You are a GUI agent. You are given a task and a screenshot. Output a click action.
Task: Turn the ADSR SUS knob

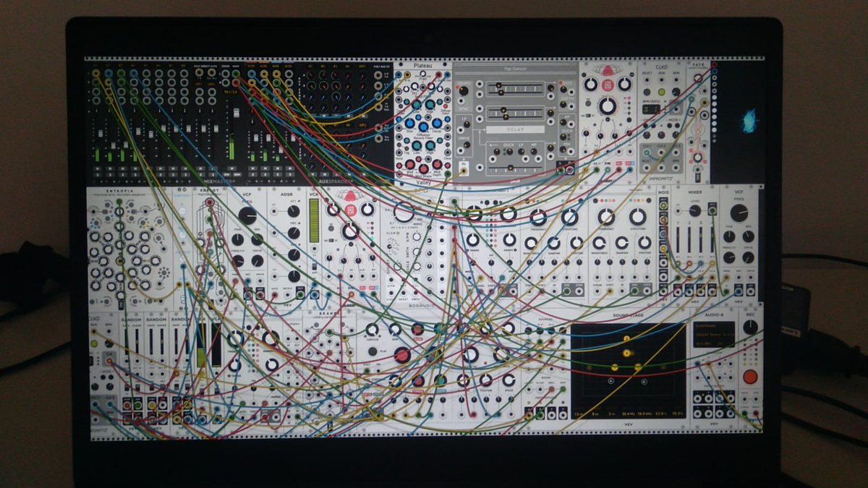[x=293, y=254]
